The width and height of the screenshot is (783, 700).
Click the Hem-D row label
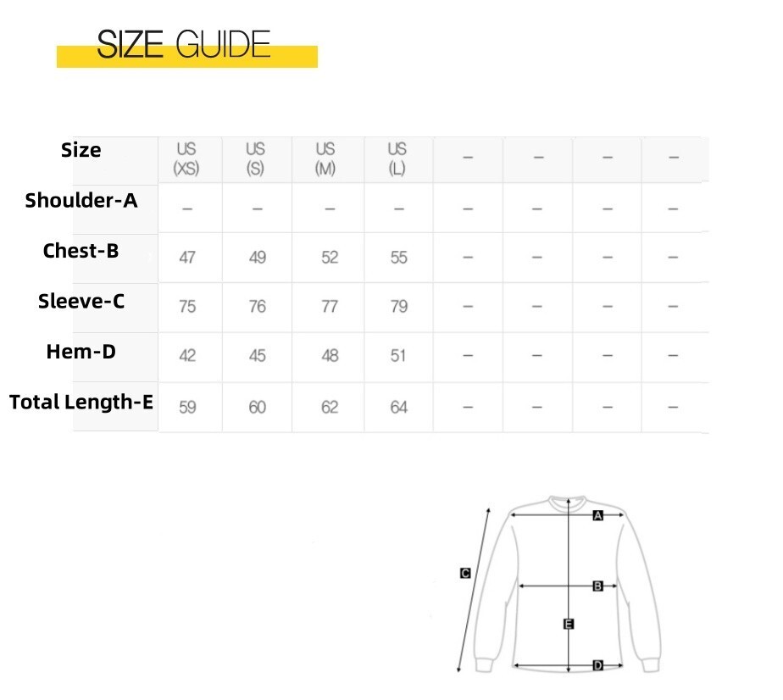81,352
